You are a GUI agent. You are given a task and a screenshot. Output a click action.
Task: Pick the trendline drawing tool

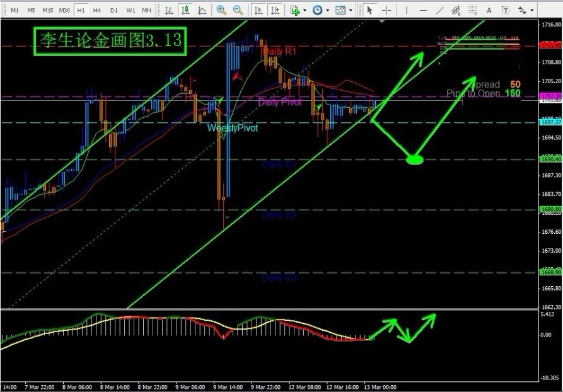[x=439, y=10]
